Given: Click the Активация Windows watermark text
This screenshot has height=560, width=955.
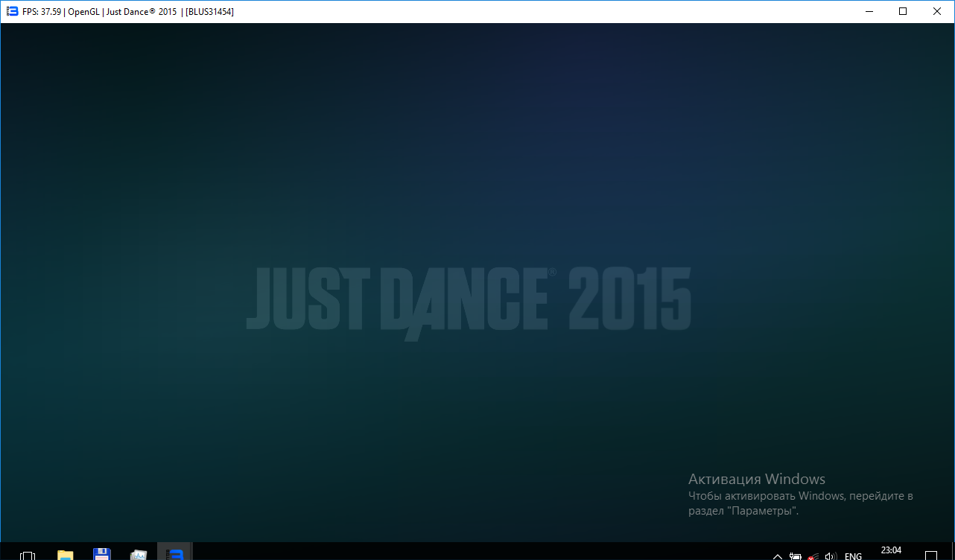Looking at the screenshot, I should coord(756,479).
